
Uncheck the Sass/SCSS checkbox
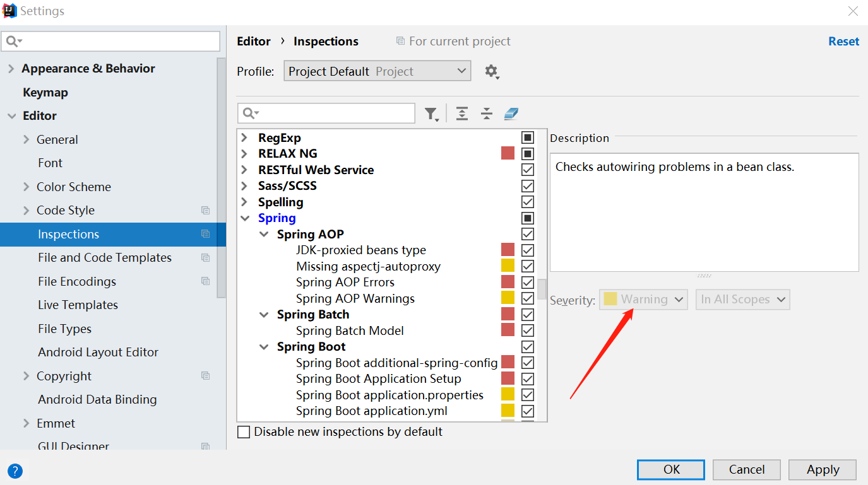coord(528,185)
